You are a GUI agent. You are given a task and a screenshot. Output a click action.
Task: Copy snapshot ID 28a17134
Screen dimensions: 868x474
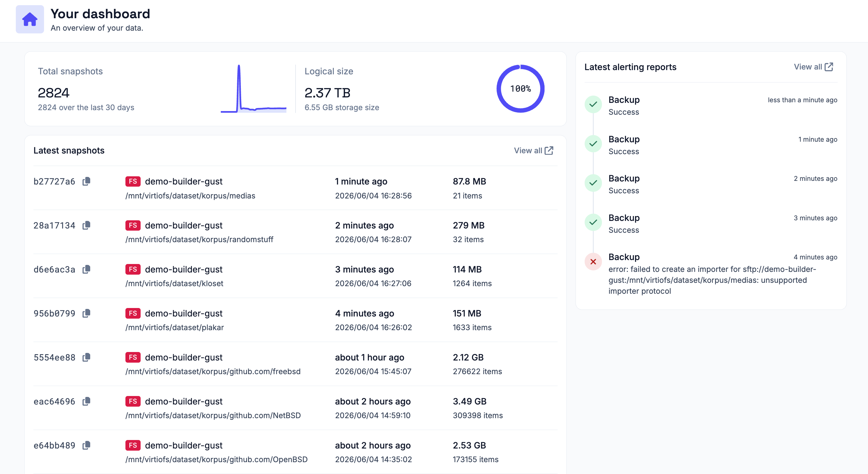coord(87,225)
